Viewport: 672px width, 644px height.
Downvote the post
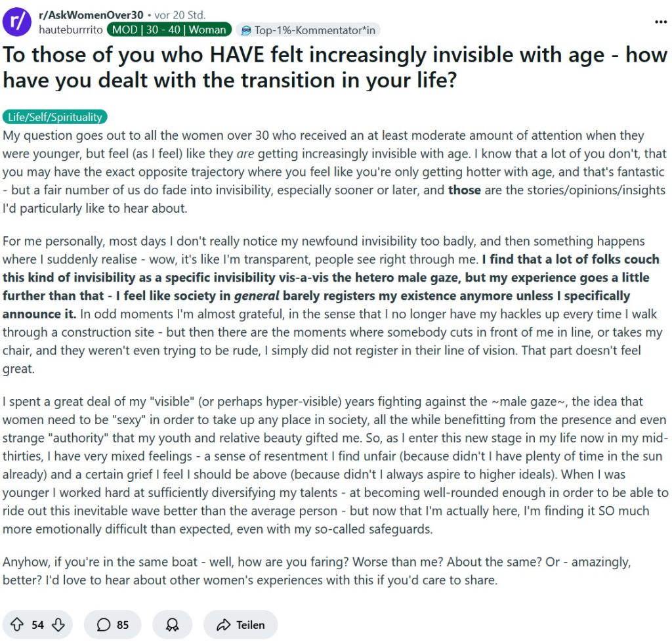[58, 624]
